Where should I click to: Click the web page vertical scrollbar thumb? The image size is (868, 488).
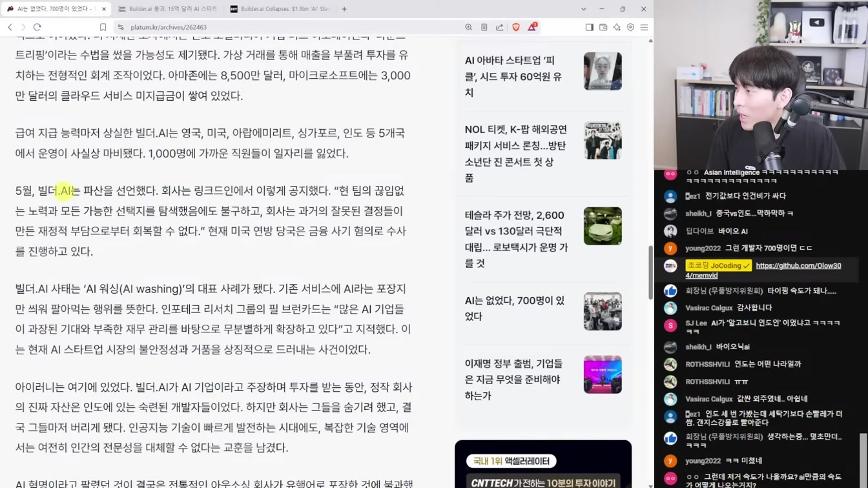650,272
